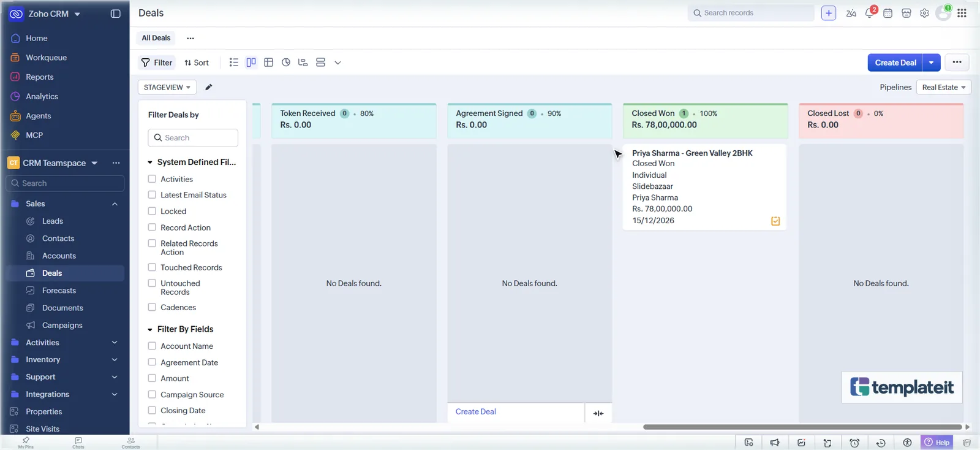The image size is (980, 450).
Task: Check the Cadences filter
Action: click(x=152, y=307)
